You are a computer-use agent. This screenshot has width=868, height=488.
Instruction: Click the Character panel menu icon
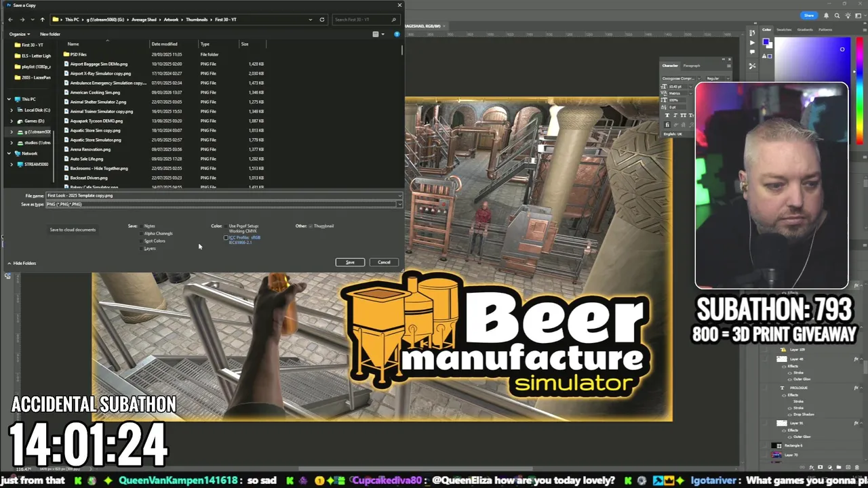(x=728, y=66)
